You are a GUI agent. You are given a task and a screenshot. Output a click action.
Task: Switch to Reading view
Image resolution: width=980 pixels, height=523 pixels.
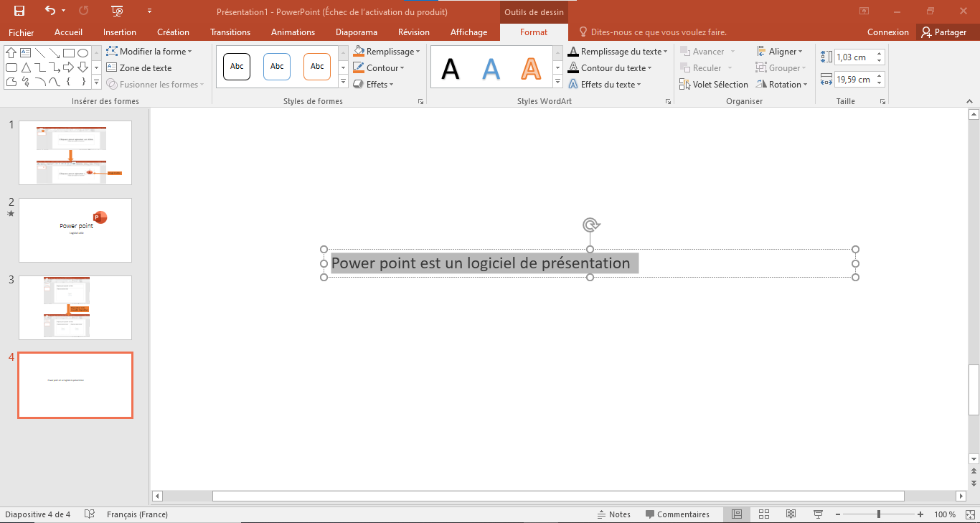coord(791,514)
